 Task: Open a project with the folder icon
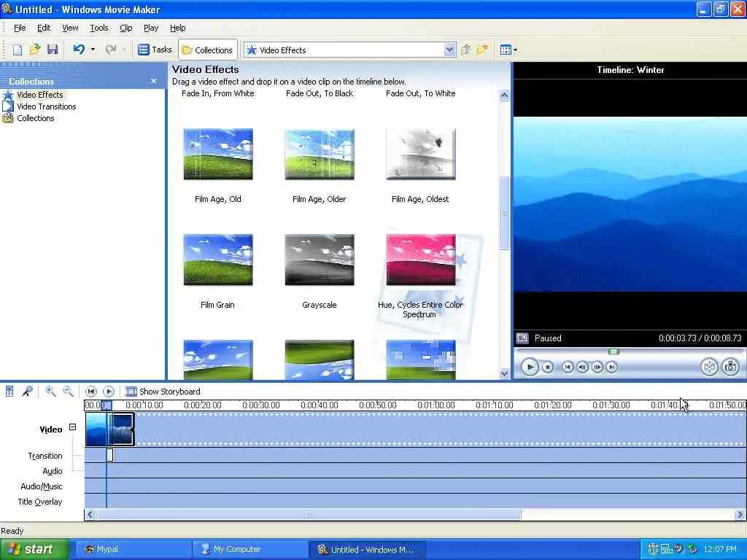coord(35,50)
